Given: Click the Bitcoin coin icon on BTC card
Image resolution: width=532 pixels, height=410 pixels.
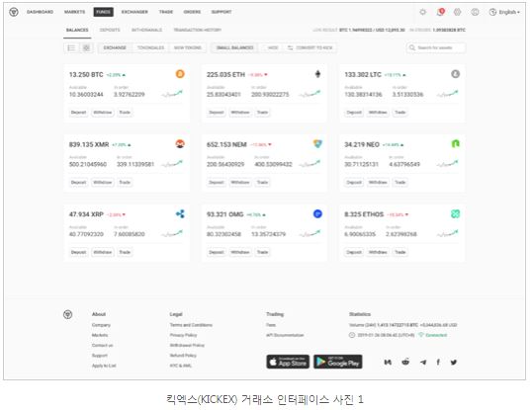Looking at the screenshot, I should click(180, 74).
